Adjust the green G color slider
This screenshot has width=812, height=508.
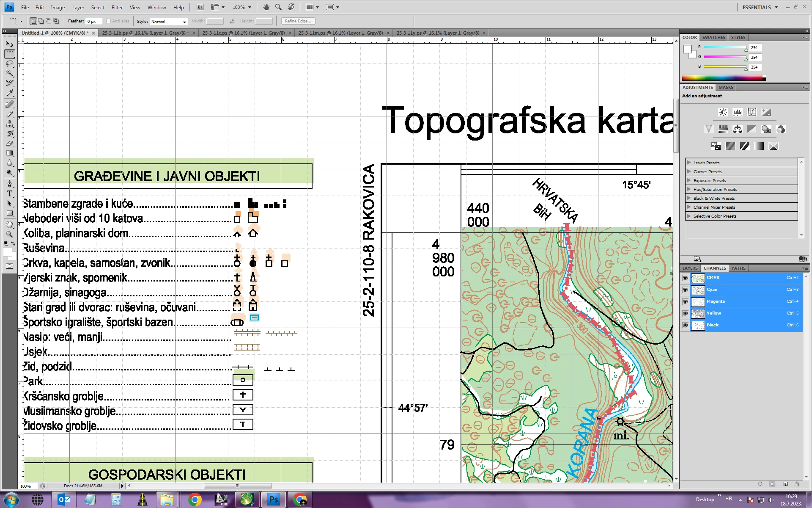tap(725, 57)
